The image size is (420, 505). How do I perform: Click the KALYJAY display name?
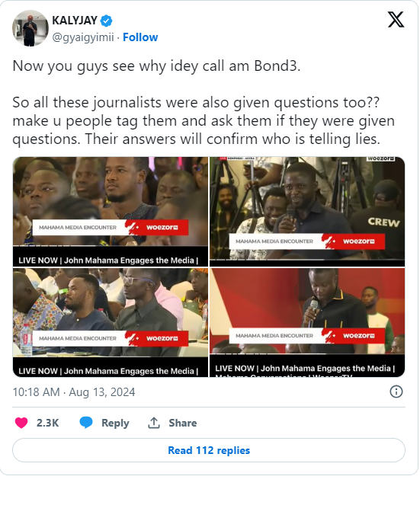(75, 21)
